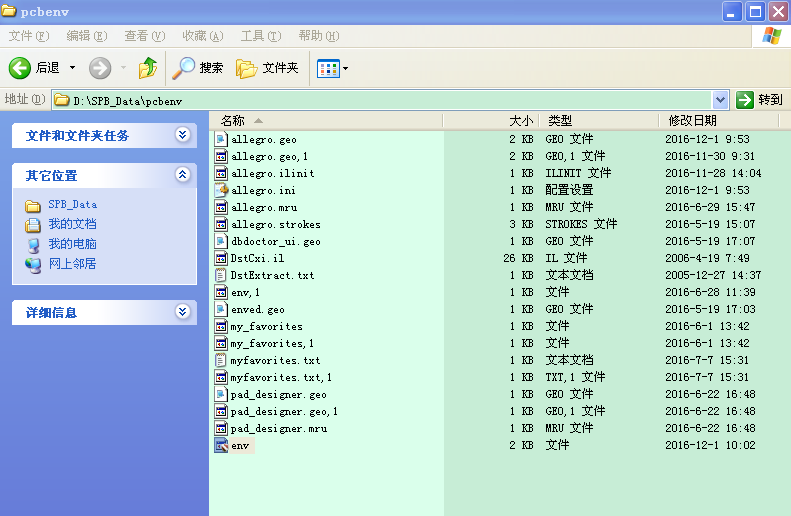The width and height of the screenshot is (791, 516).
Task: Open the 文件(F) menu
Action: [x=29, y=36]
